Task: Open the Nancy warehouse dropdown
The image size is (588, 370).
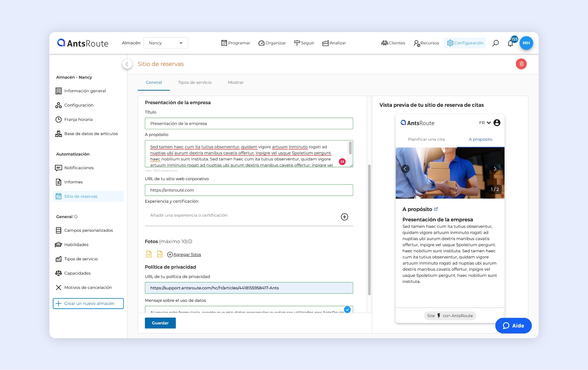Action: [x=166, y=43]
